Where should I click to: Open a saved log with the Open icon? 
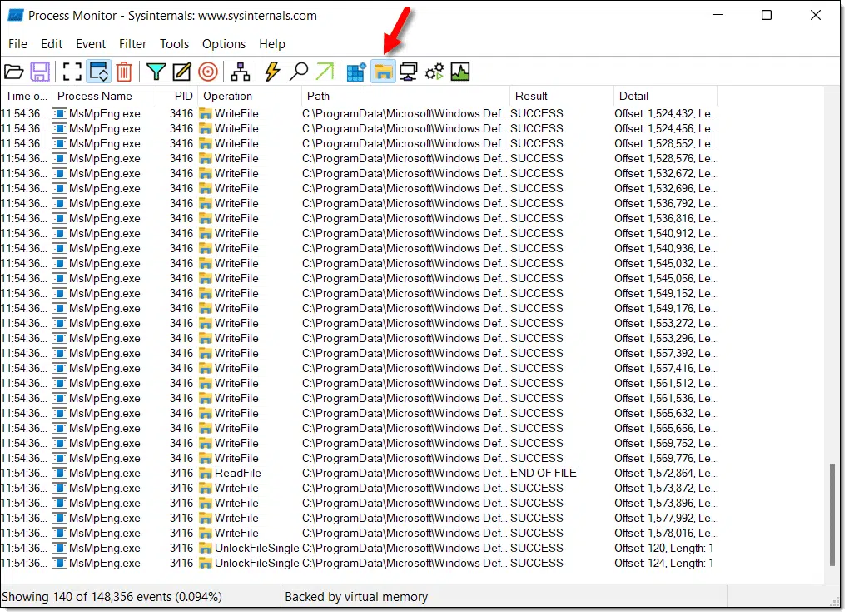click(x=14, y=72)
